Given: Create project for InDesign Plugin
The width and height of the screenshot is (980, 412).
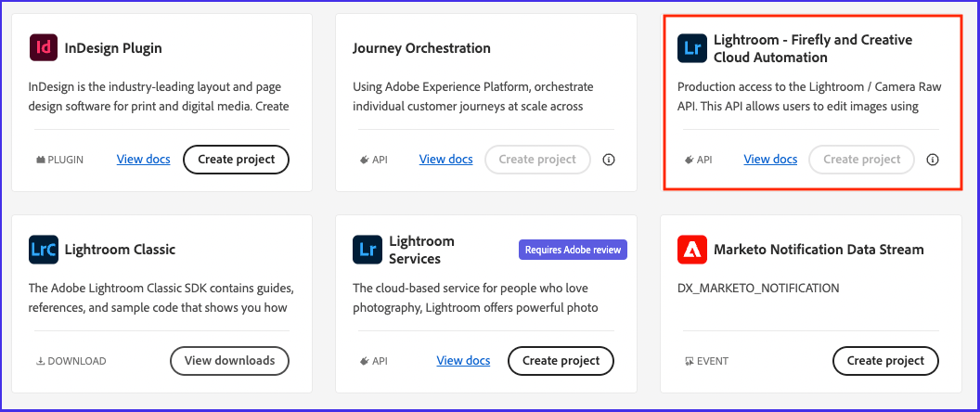Looking at the screenshot, I should pyautogui.click(x=237, y=160).
